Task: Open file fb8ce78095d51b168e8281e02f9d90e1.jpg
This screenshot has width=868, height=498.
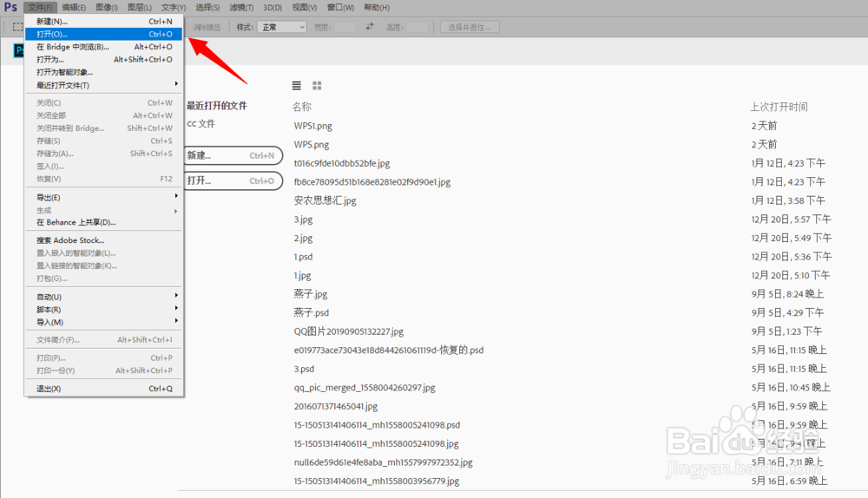Action: pyautogui.click(x=372, y=182)
